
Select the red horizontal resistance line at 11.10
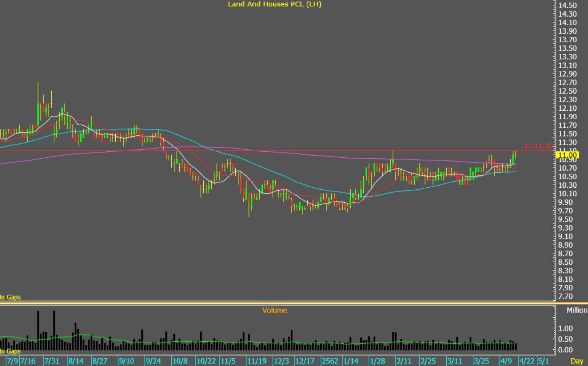[278, 151]
